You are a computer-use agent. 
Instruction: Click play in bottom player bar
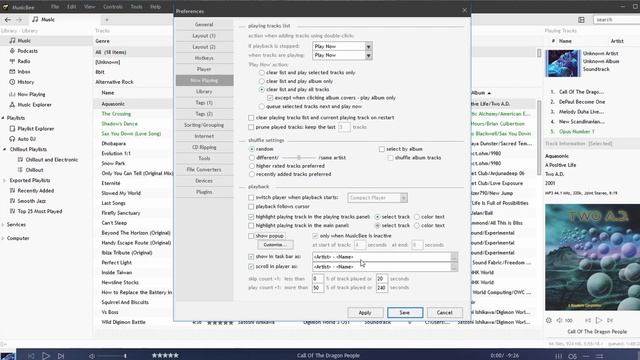click(46, 356)
